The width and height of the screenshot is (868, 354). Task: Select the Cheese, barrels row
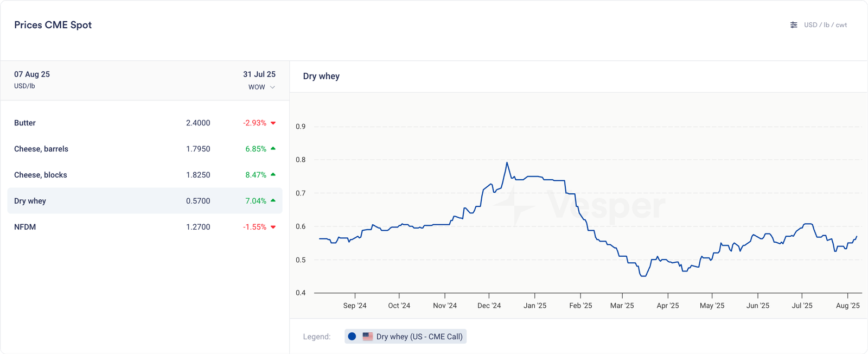tap(144, 149)
